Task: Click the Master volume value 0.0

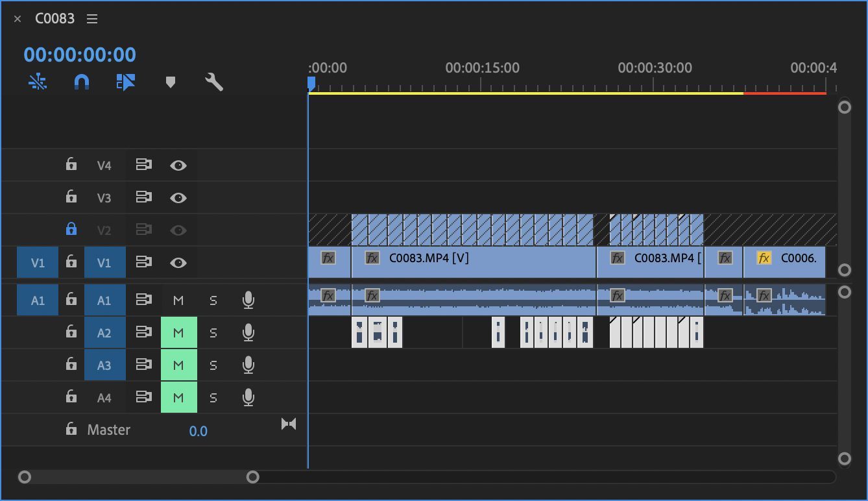Action: click(x=198, y=431)
